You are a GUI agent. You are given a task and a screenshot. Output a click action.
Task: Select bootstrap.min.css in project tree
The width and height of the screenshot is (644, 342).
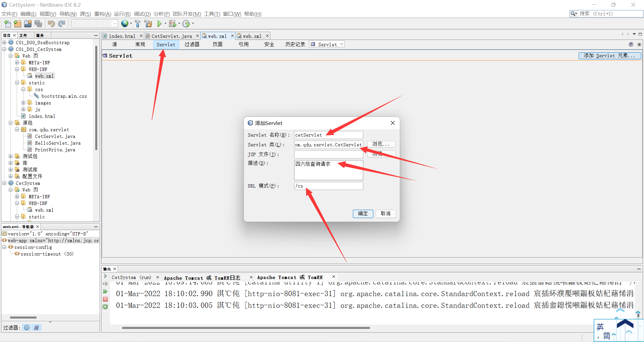click(64, 96)
